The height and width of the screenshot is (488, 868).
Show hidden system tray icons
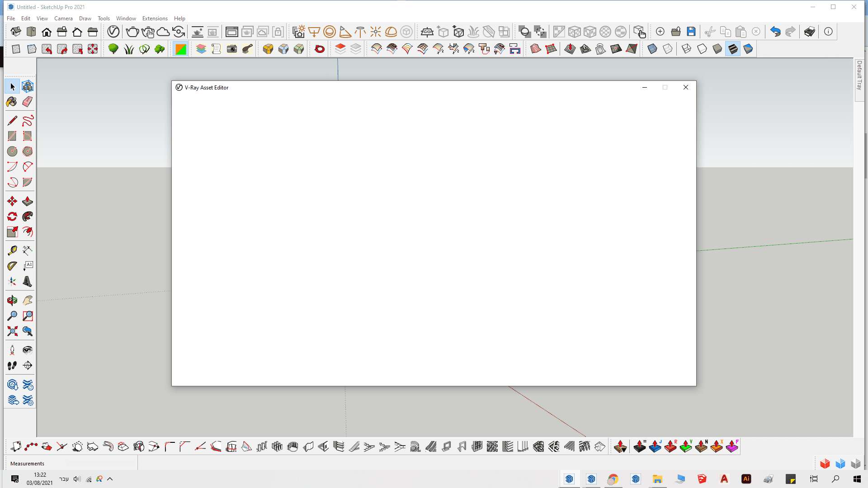pyautogui.click(x=110, y=479)
